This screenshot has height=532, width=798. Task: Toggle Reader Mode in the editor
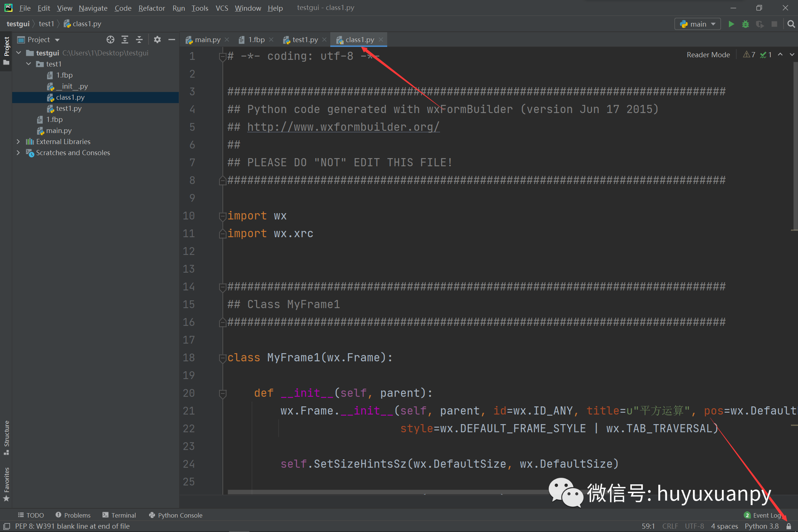point(708,54)
